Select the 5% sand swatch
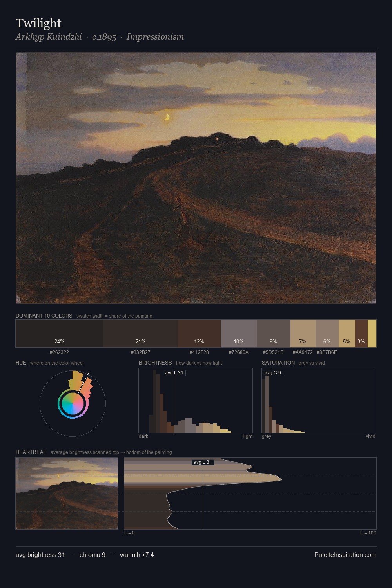This screenshot has height=588, width=392. point(347,334)
